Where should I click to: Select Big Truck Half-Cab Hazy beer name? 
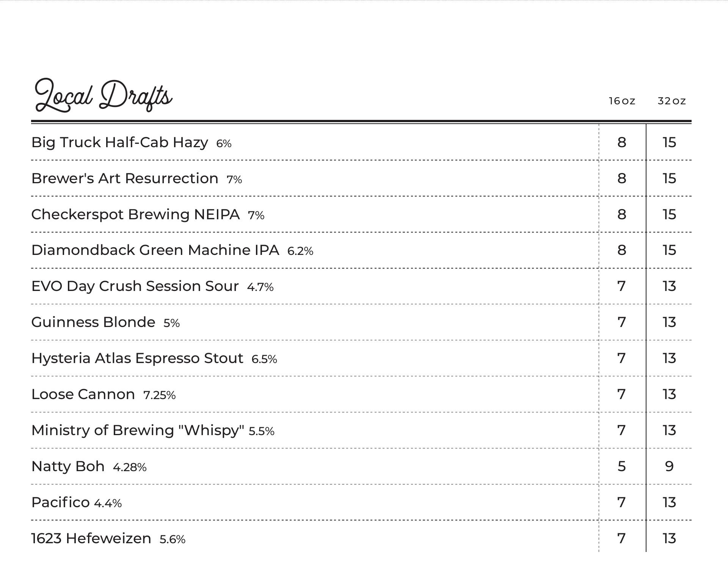[x=119, y=143]
